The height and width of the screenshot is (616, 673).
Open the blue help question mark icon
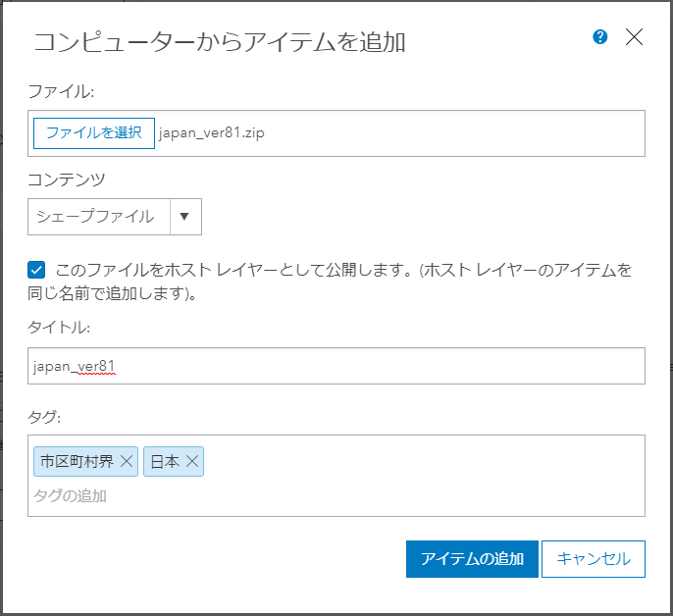click(599, 37)
